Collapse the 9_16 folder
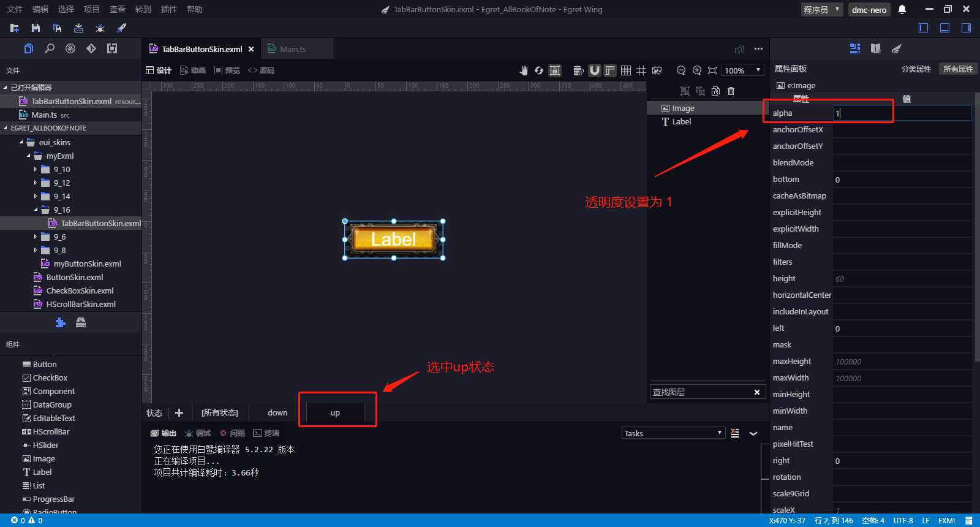The width and height of the screenshot is (980, 527). 36,210
